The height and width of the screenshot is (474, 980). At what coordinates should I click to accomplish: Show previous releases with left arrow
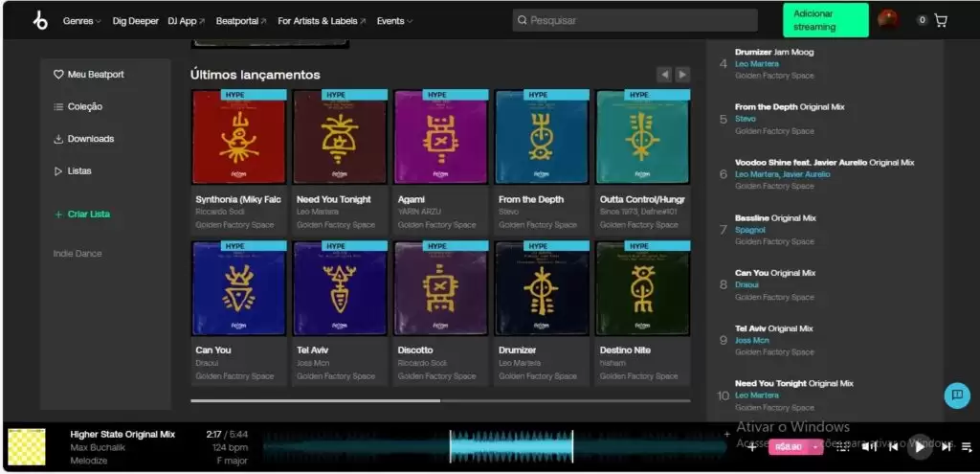pyautogui.click(x=664, y=75)
